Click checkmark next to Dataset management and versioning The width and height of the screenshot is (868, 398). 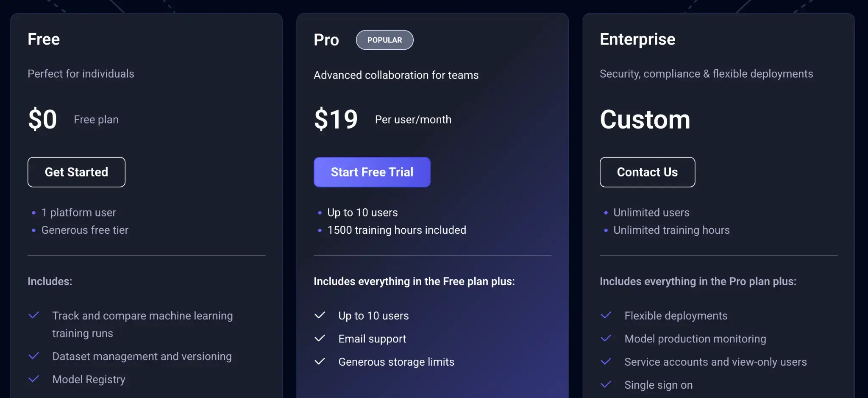(x=34, y=356)
